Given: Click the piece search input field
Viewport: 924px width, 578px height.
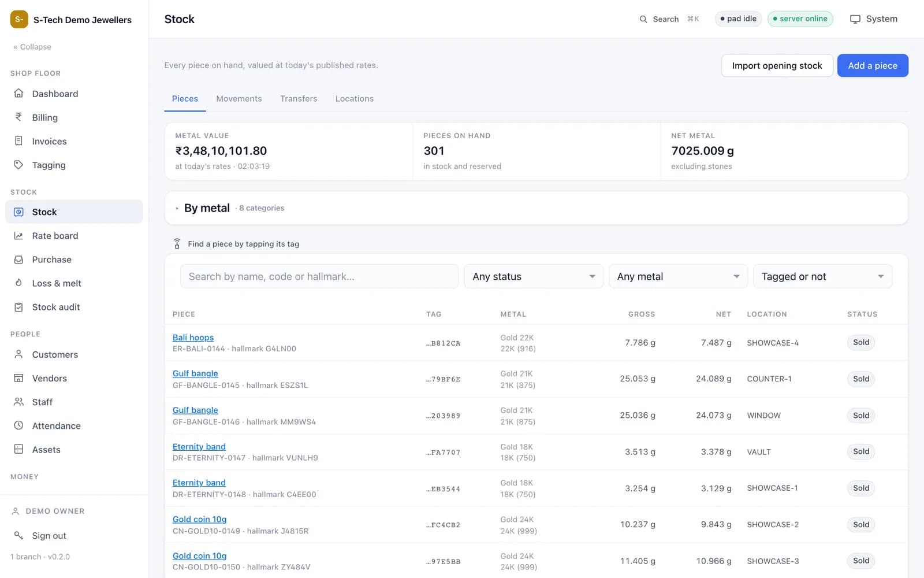Looking at the screenshot, I should [319, 276].
